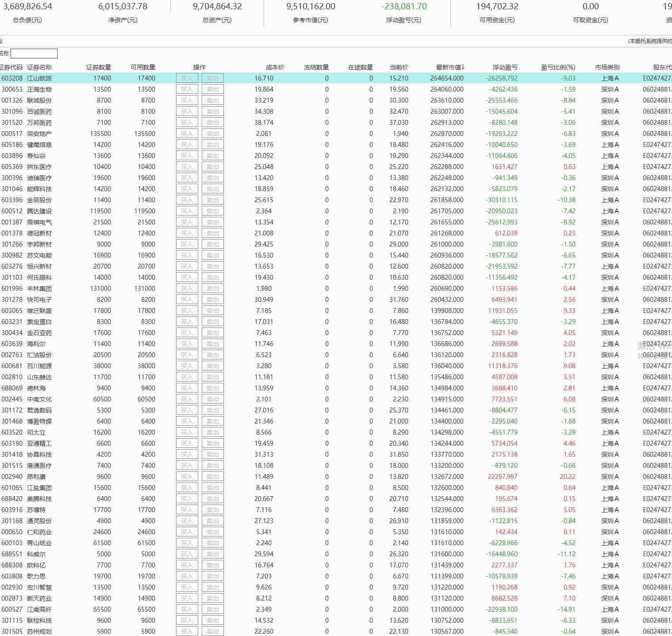Select the 恒兴新材 holding name
This screenshot has width=672, height=636.
tap(39, 266)
